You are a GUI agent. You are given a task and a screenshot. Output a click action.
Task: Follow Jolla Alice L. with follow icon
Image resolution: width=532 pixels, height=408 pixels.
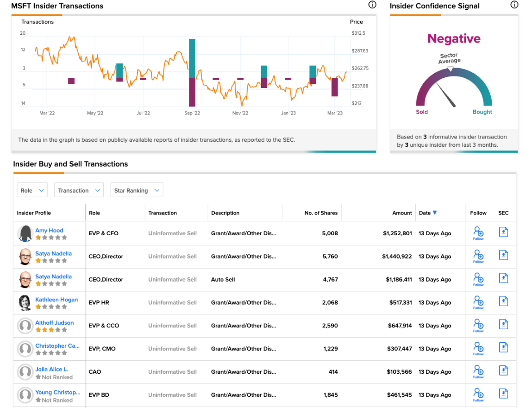478,372
